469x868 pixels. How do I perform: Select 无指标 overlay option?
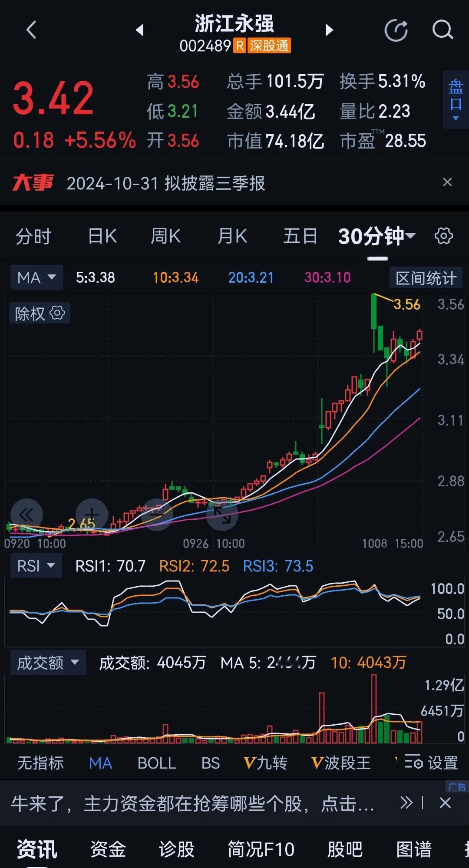pyautogui.click(x=40, y=763)
